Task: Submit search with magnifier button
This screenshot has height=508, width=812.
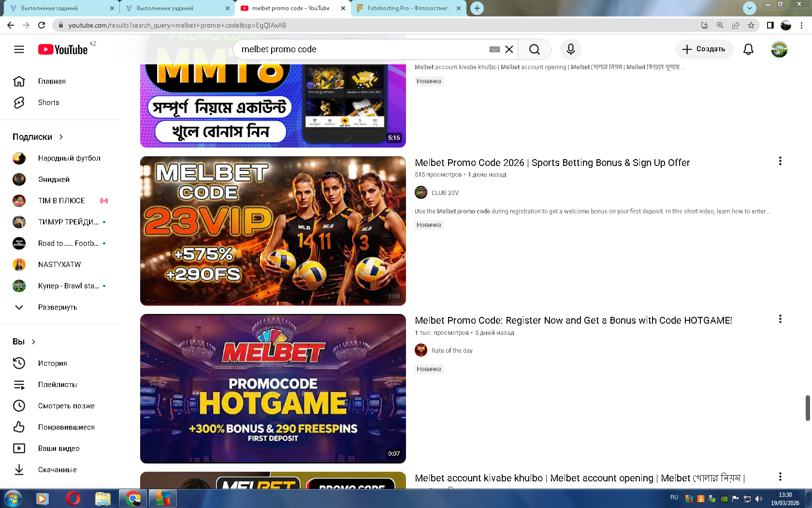Action: pos(534,49)
